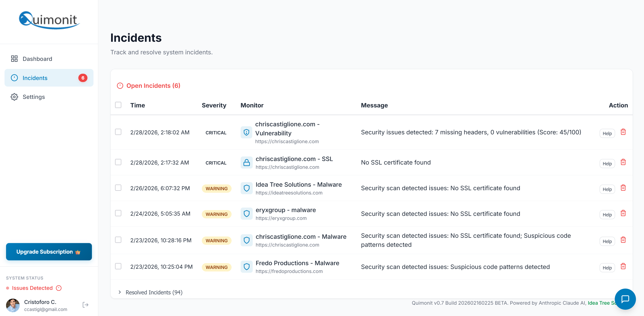Click the Quimonit logo
This screenshot has width=644, height=316.
coord(49,20)
